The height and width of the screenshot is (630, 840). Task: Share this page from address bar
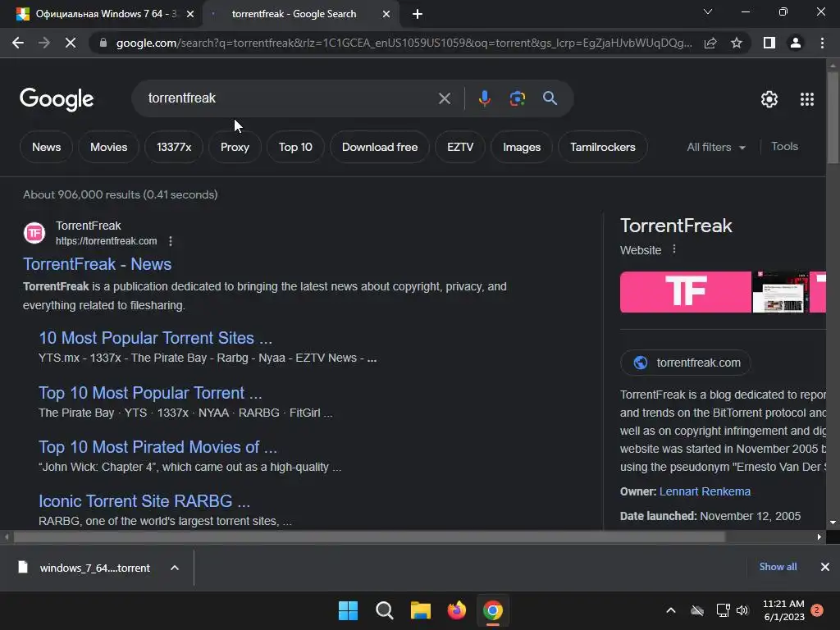710,43
